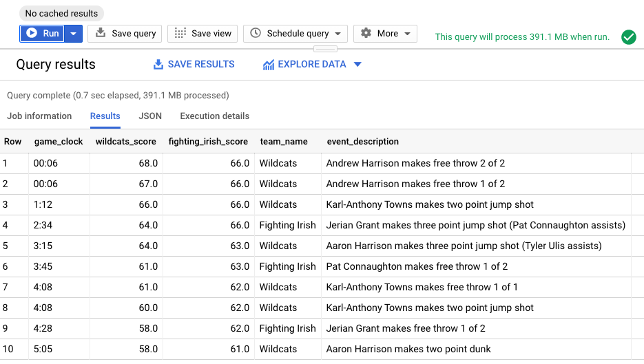Click wildcats score 68.0 in row 1

point(148,163)
